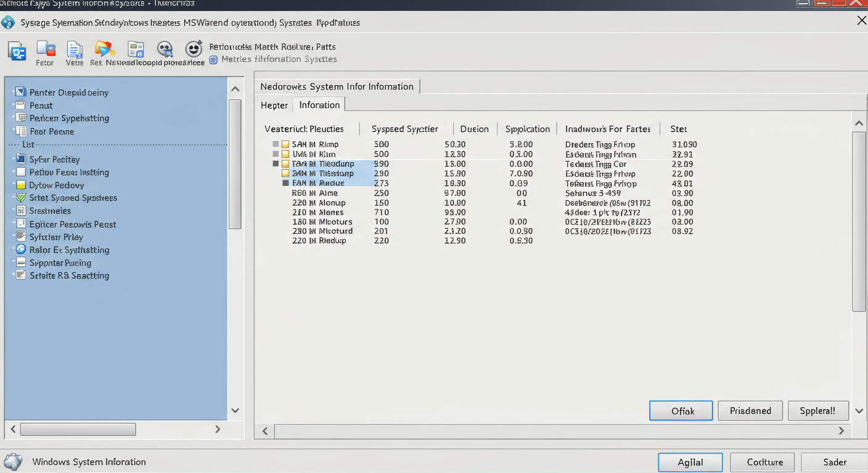Click the Agilal button

point(690,463)
